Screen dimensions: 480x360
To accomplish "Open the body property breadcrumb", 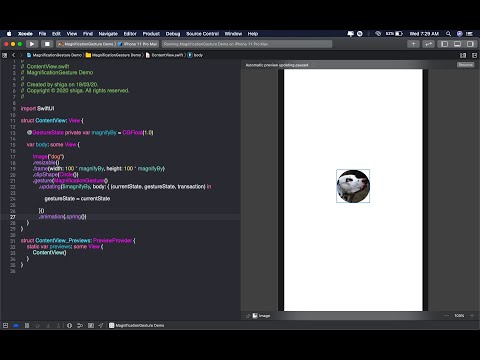I will 195,55.
